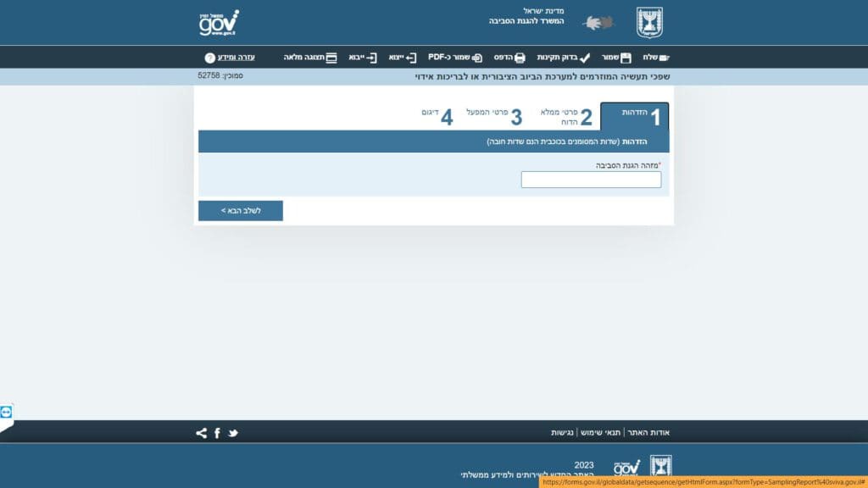The image size is (868, 488).
Task: Go to step 2 tab פרטי ממלא הדוח
Action: 566,117
